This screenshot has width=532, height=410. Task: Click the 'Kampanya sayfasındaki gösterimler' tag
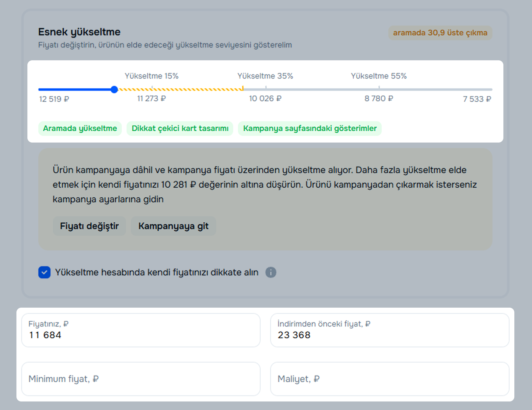point(310,129)
